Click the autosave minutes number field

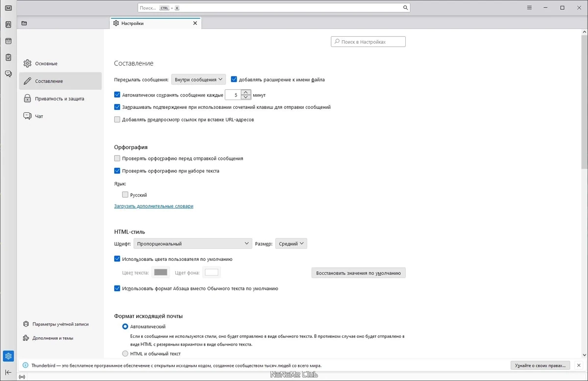point(233,95)
